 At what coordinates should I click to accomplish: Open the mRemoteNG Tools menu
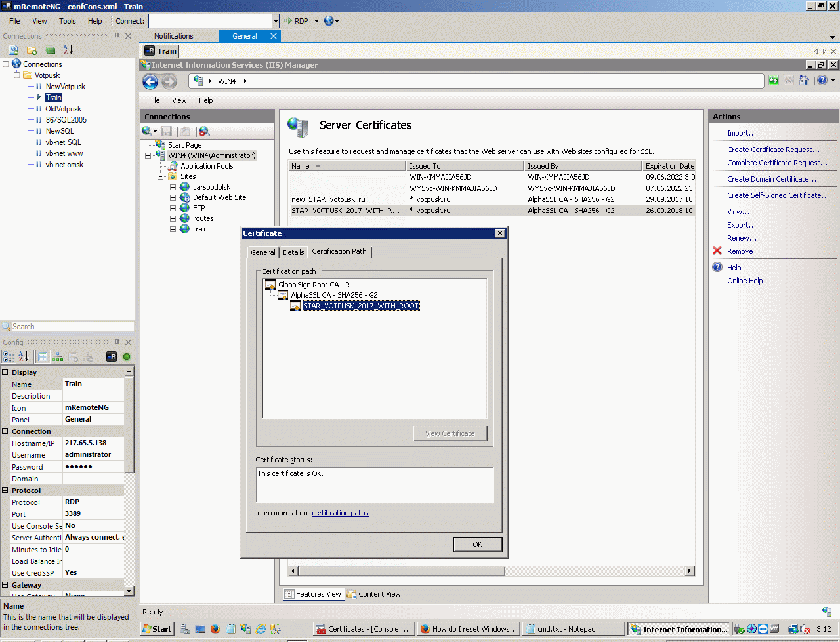pyautogui.click(x=68, y=21)
